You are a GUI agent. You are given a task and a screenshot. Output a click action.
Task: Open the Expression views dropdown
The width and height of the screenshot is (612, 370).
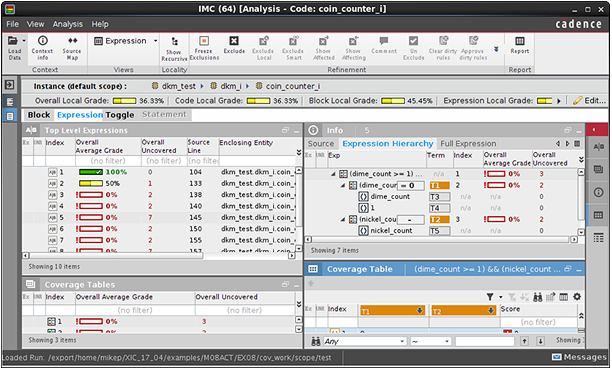click(x=155, y=41)
